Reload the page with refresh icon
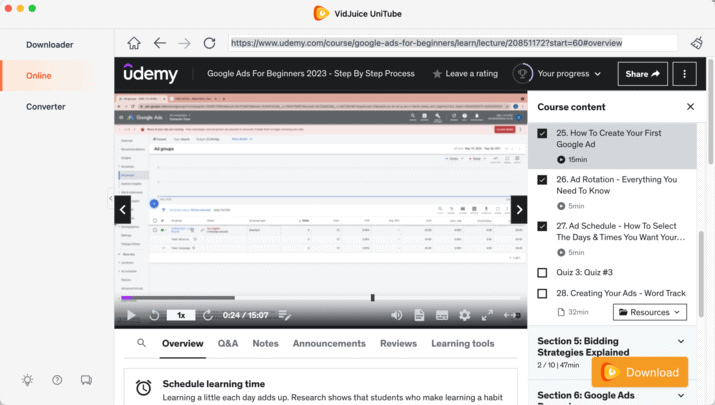715x405 pixels. pyautogui.click(x=209, y=43)
